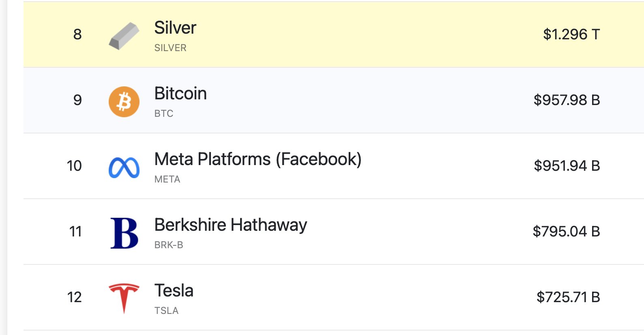
Task: Open the Berkshire Hathaway link
Action: (x=231, y=225)
